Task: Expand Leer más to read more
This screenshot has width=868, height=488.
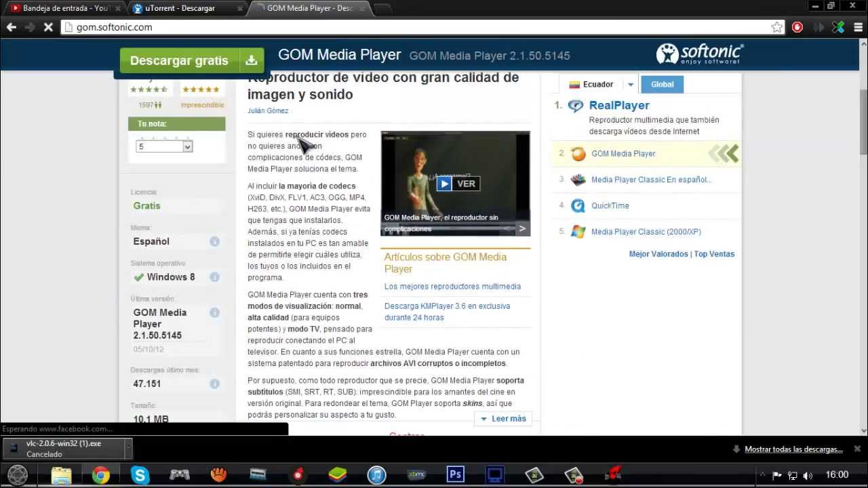Action: 503,419
